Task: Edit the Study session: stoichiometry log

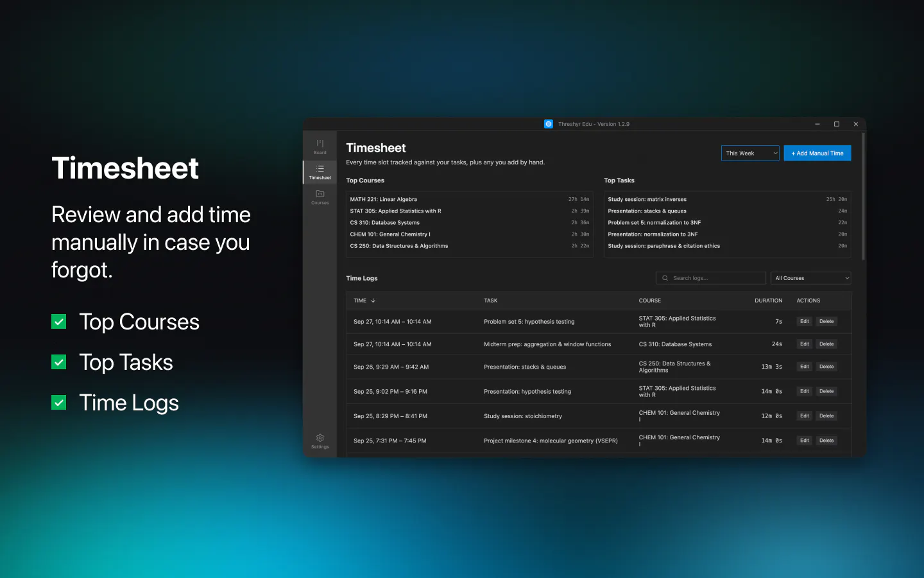Action: (x=804, y=416)
